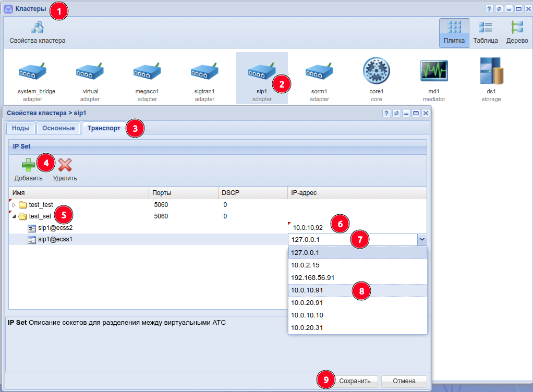Select the megaco1 adapter cluster
The width and height of the screenshot is (533, 392).
coord(147,71)
